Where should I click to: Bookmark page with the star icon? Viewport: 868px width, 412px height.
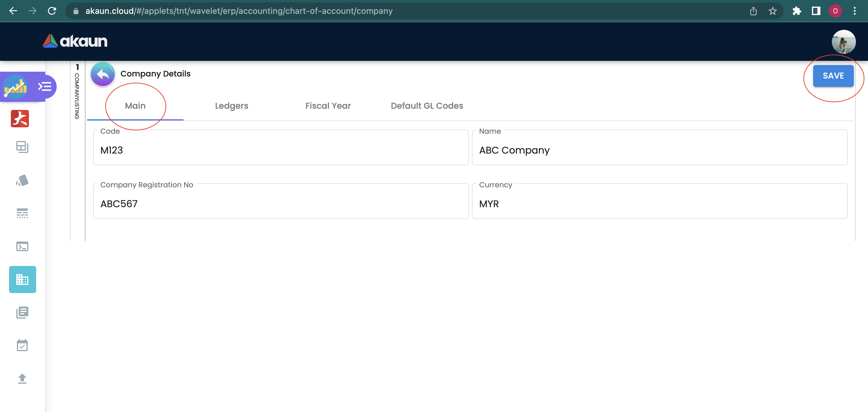click(x=773, y=11)
